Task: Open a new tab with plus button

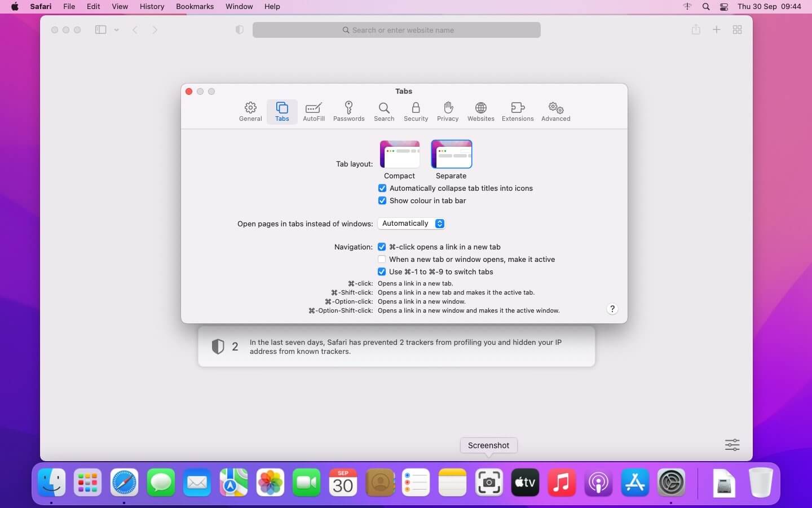Action: [x=716, y=30]
